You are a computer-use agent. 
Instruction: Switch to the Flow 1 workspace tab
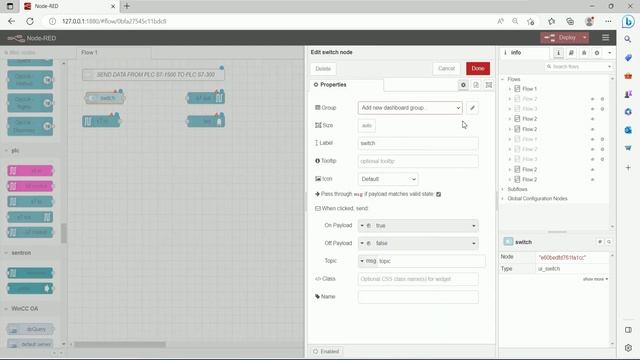point(113,53)
